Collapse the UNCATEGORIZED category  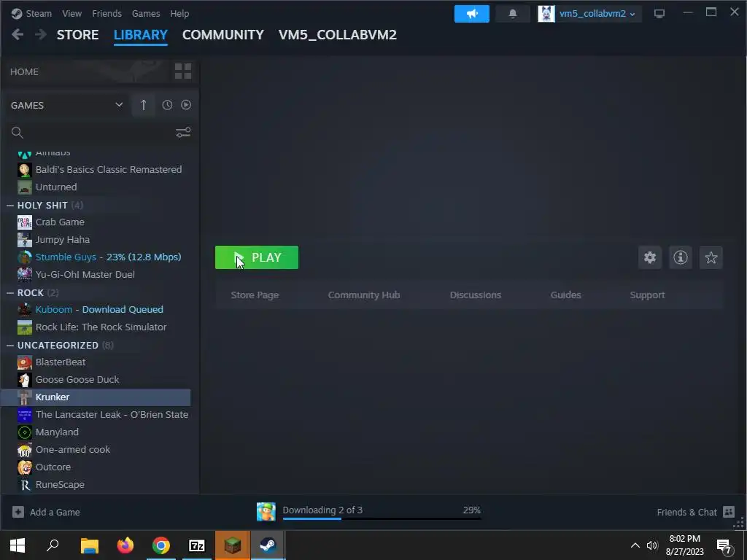(x=10, y=345)
